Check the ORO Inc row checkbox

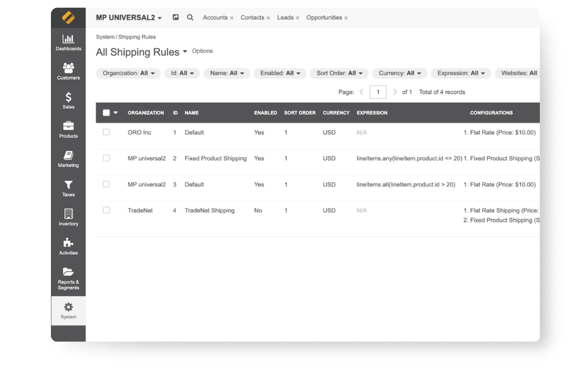[x=106, y=132]
